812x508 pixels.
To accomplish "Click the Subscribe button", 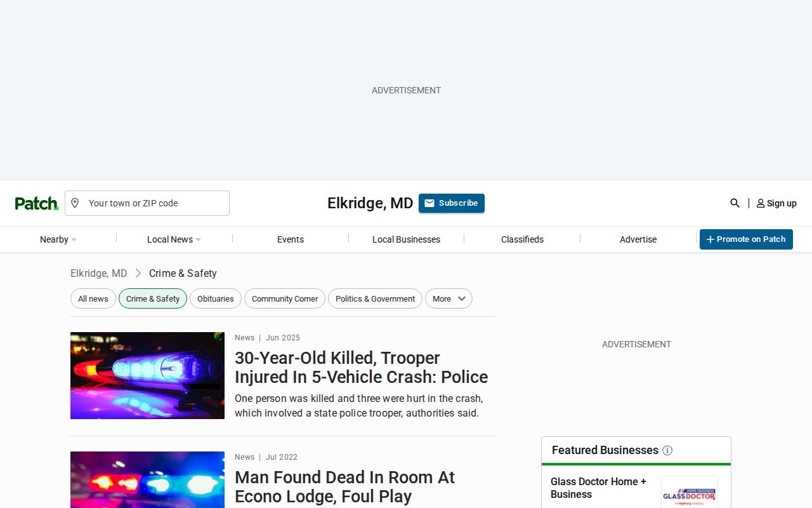I will (452, 203).
